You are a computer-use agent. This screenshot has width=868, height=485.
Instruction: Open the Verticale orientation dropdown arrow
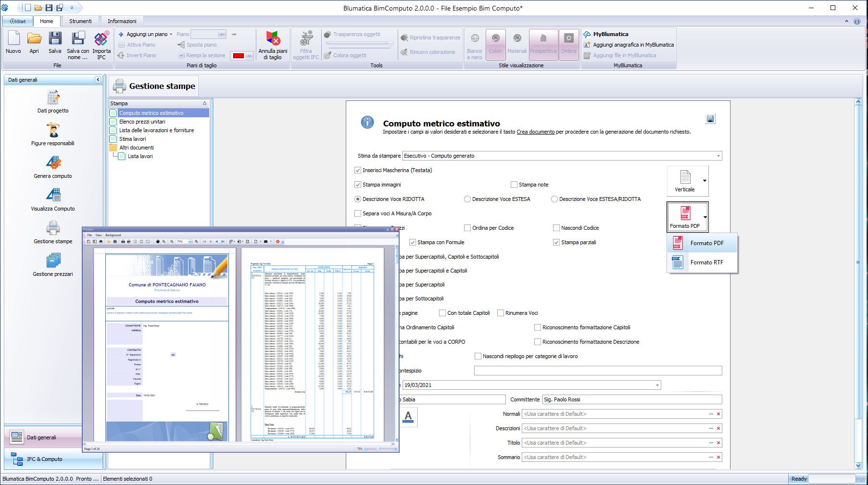coord(705,181)
